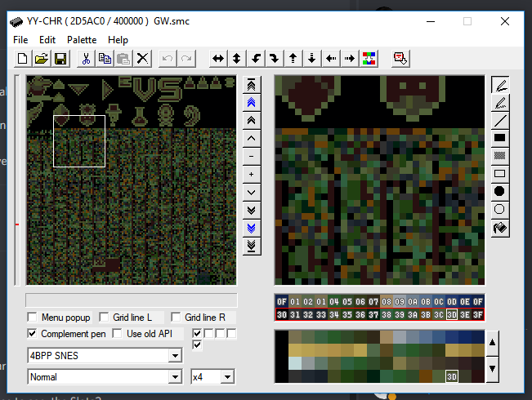Save with the floppy disk icon
The height and width of the screenshot is (400, 532).
[60, 59]
